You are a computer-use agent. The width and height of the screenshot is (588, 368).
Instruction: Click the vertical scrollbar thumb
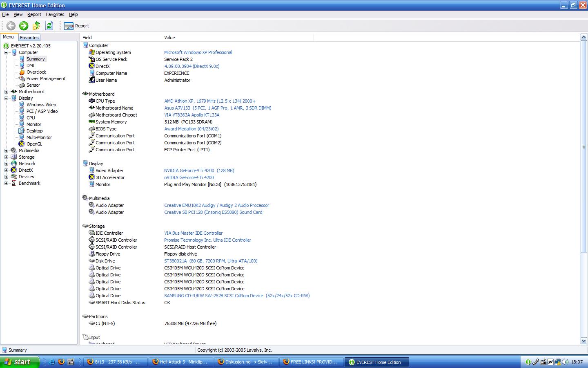[x=584, y=147]
